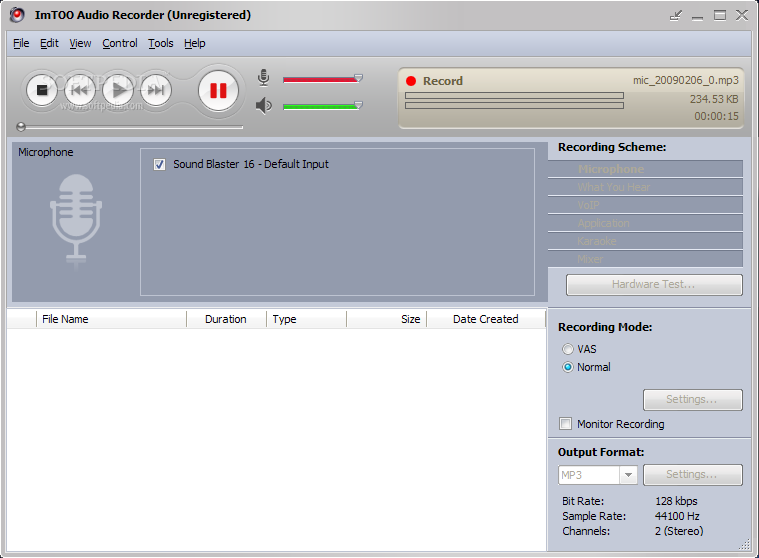Screen dimensions: 759x558
Task: Select the VoIP recording scheme
Action: coord(645,205)
